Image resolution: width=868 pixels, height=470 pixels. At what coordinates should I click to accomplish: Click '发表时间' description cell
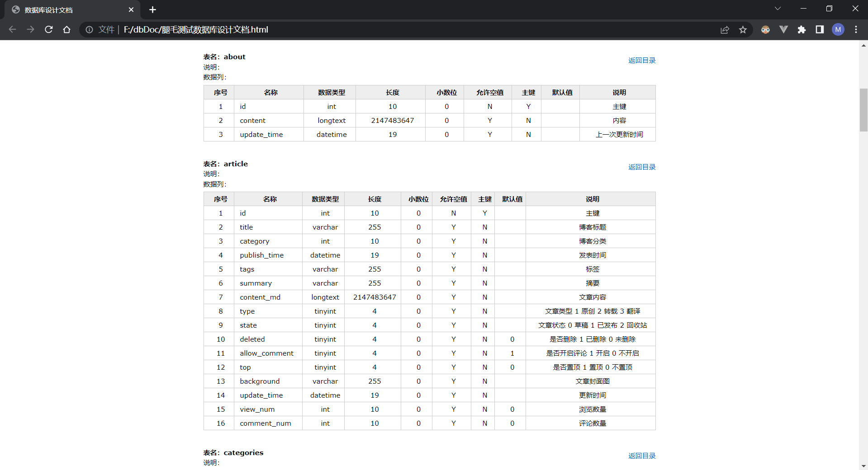[591, 255]
